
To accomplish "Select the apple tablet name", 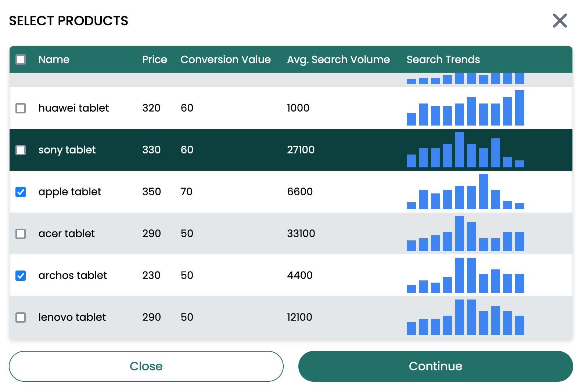I will [x=69, y=192].
